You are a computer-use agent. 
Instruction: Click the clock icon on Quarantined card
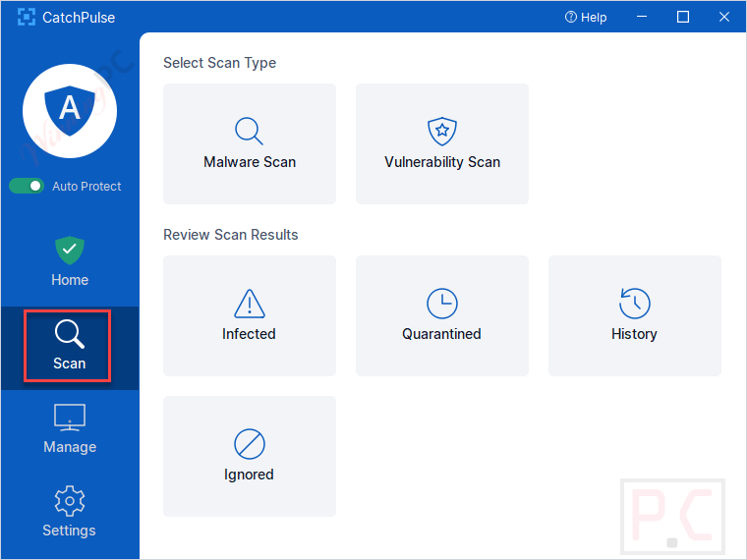pos(442,304)
